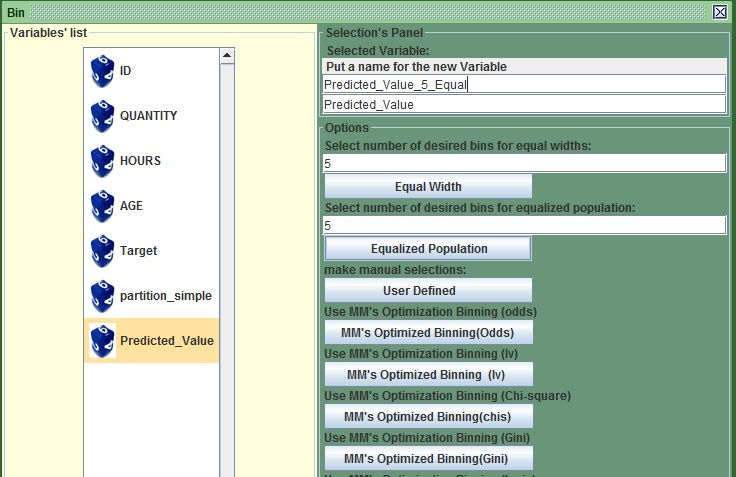Focus the equal widths bin count field
736x477 pixels.
[x=524, y=163]
